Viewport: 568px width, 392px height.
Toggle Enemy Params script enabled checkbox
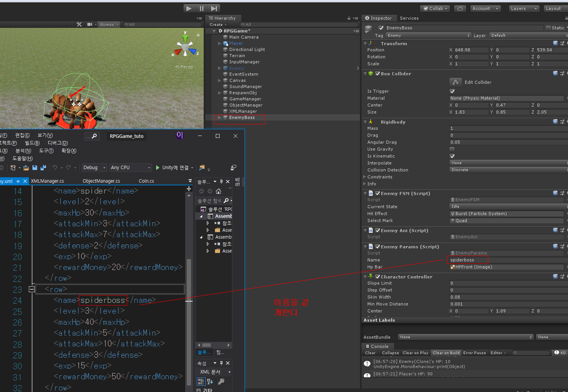[378, 246]
